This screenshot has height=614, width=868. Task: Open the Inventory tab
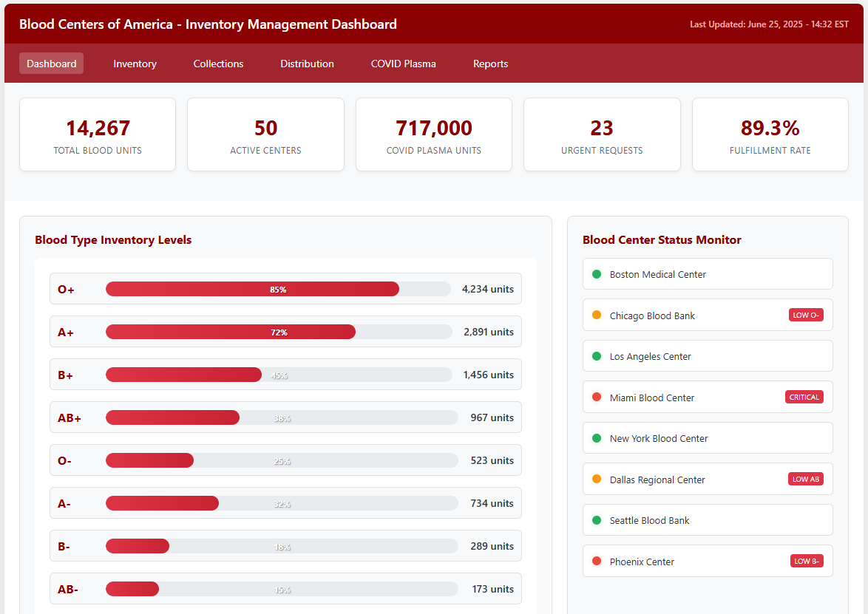point(135,64)
